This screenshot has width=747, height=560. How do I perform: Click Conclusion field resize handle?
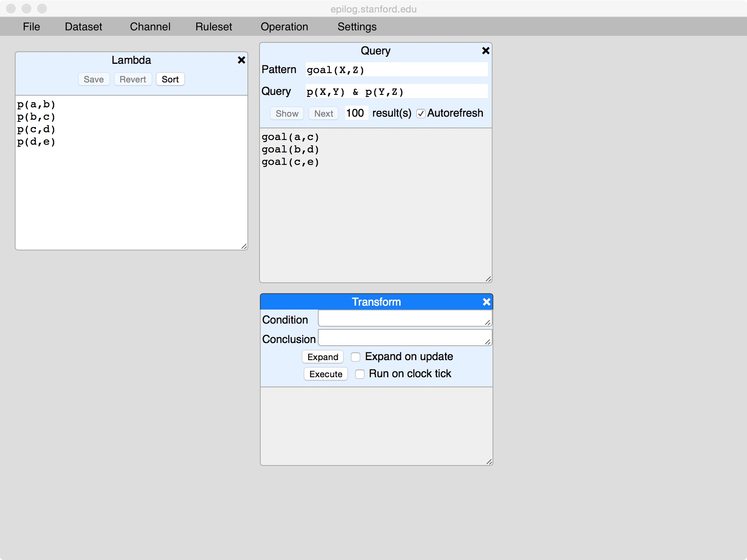(x=487, y=342)
